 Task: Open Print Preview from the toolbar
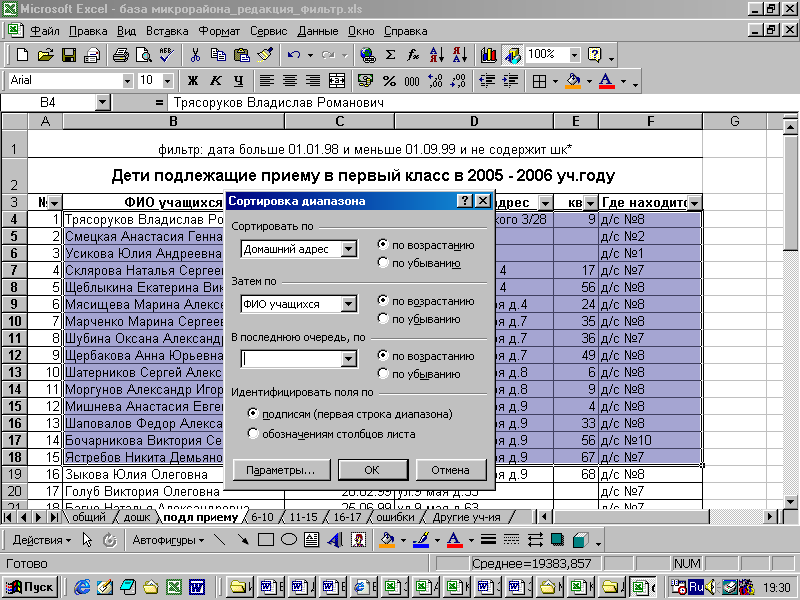point(143,55)
